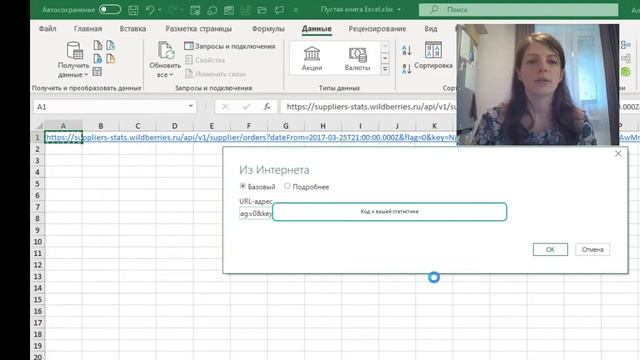Open the Получить данные dropdown
The width and height of the screenshot is (640, 360).
73,60
